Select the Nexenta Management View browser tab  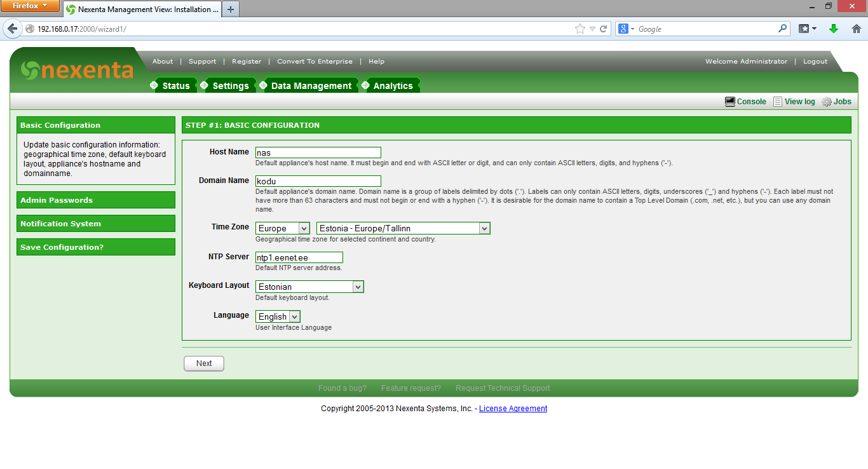pos(142,10)
